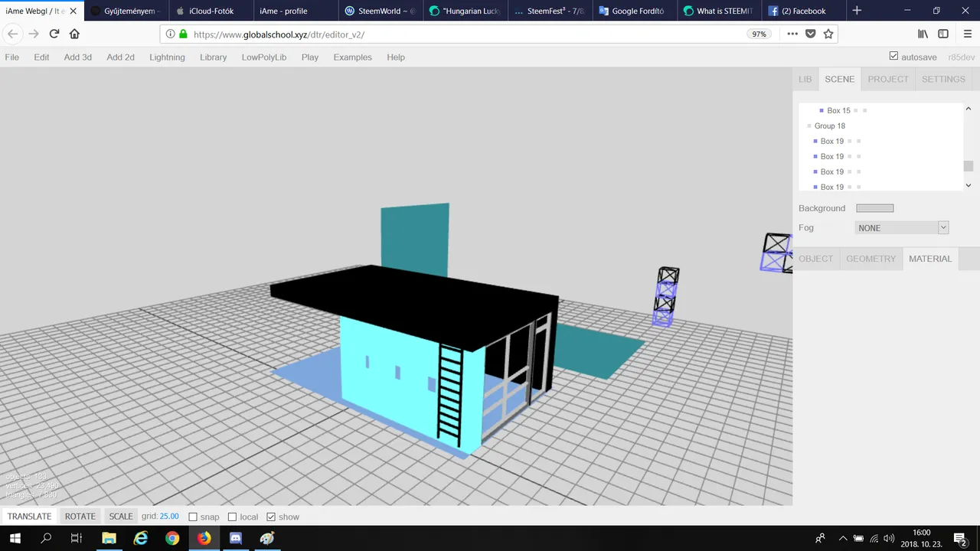Activate the SCALE transform mode
Viewport: 980px width, 551px height.
tap(120, 517)
